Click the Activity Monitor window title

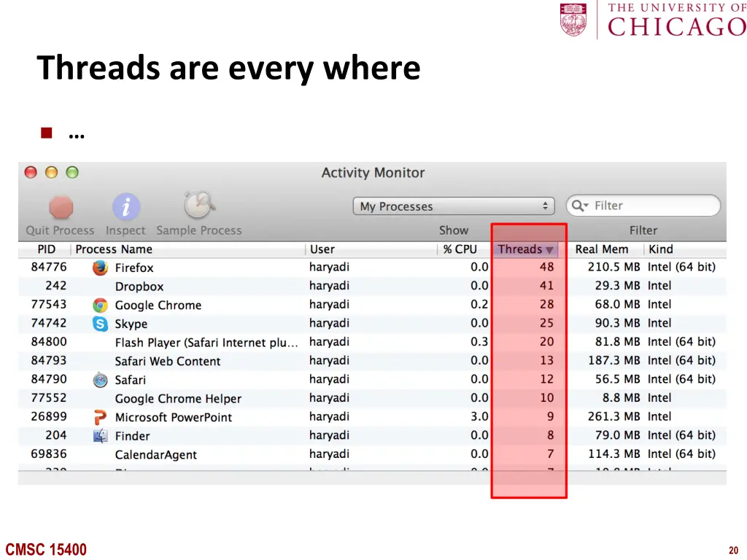(x=373, y=172)
